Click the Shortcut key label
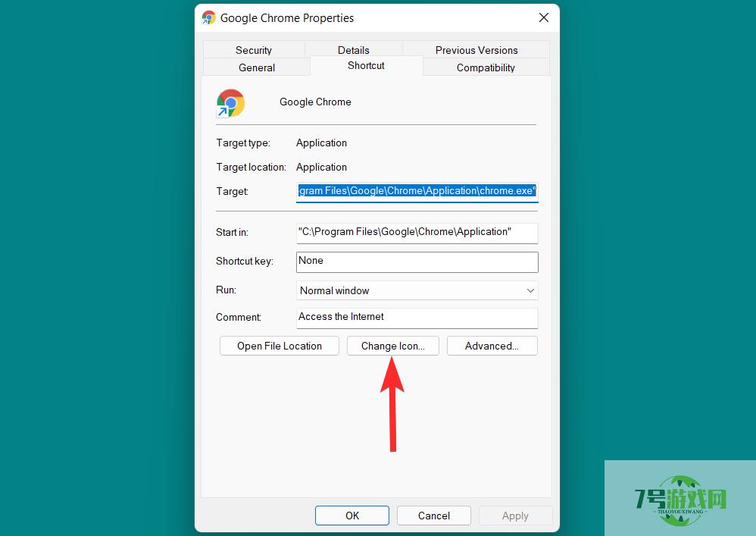Image resolution: width=756 pixels, height=536 pixels. pos(245,261)
